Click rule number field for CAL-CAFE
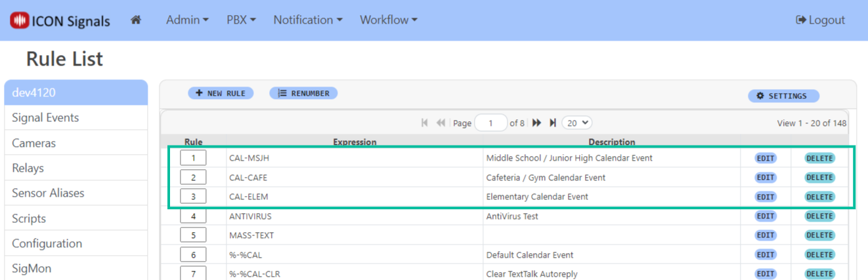 coord(193,177)
